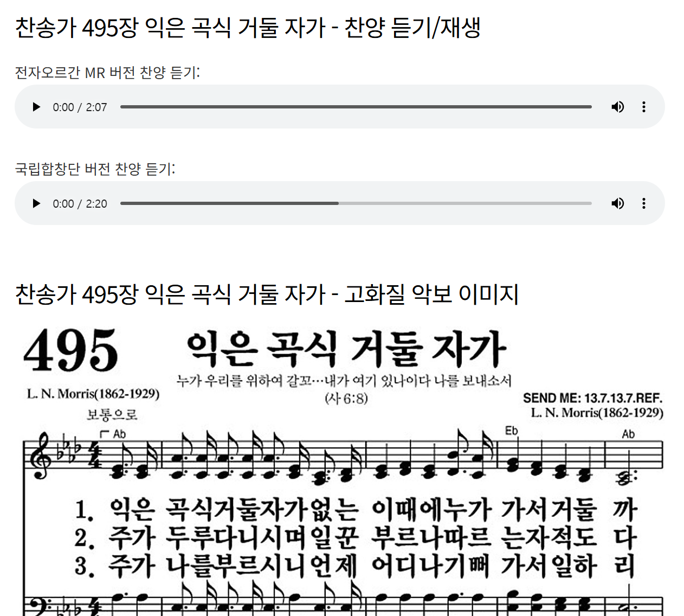684x616 pixels.
Task: Click the '전자오르간 MR 버전 찬양 듣기:' label
Action: point(107,72)
